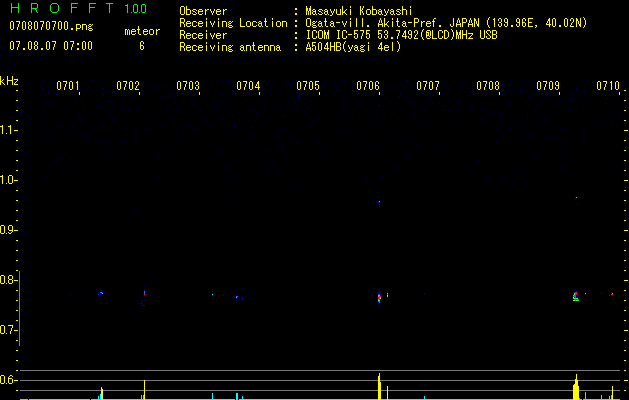The height and width of the screenshot is (400, 629).
Task: Click the date stamp 07.08.07 07:00
Action: 51,46
